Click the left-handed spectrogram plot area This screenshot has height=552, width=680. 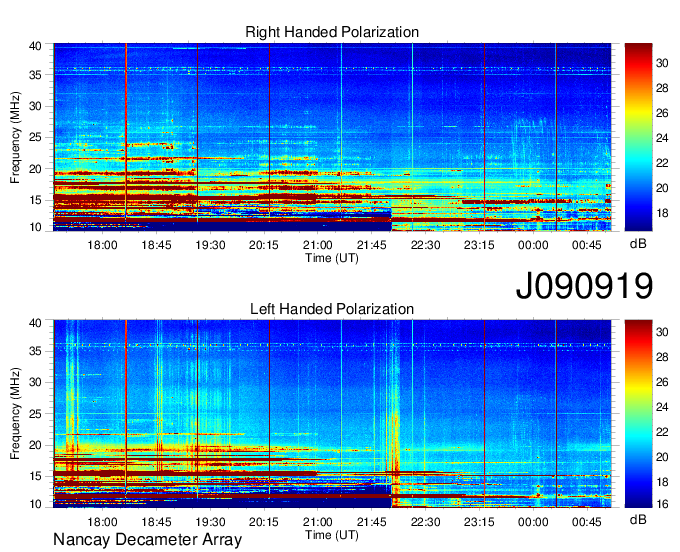[332, 414]
